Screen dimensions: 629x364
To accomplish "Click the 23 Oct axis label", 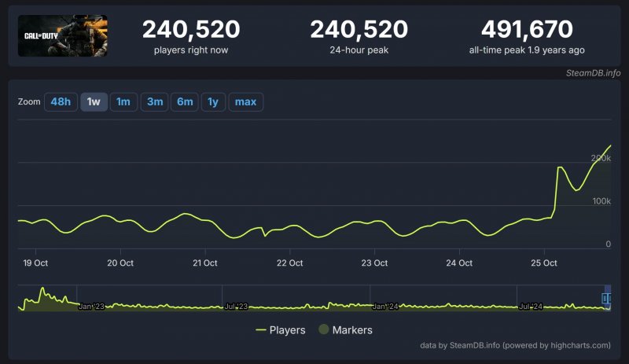I will [x=374, y=263].
